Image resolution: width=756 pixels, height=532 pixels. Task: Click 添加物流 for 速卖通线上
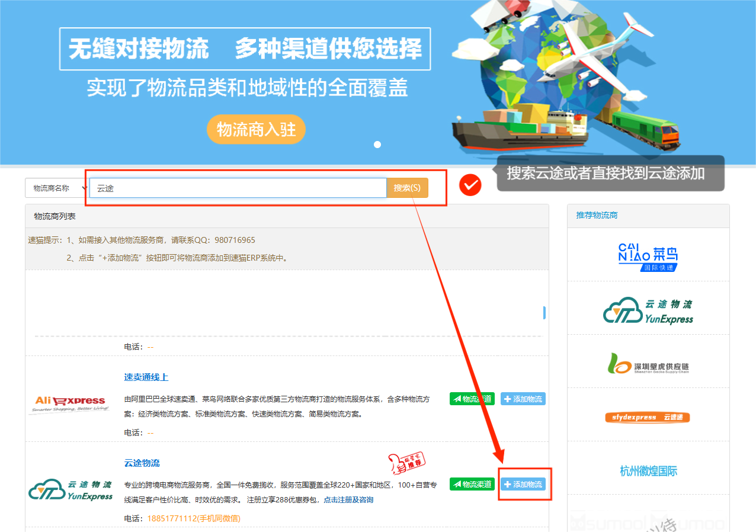tap(523, 399)
